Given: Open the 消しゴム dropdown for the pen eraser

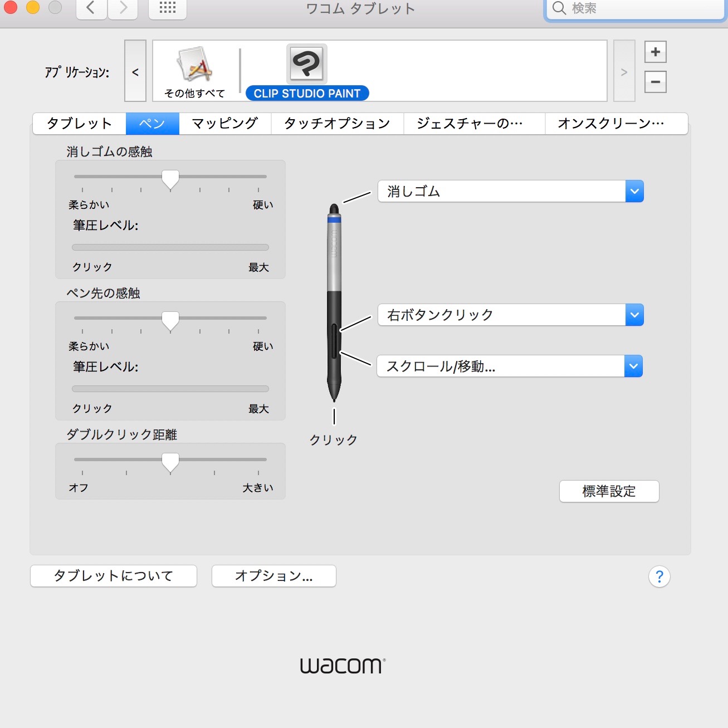Looking at the screenshot, I should (x=511, y=191).
